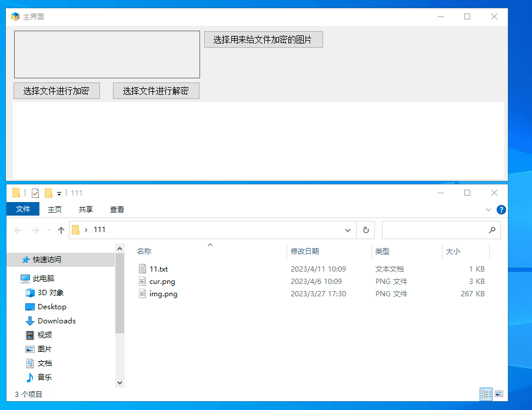Minimize the 111 Explorer window
Image resolution: width=532 pixels, height=410 pixels.
[x=441, y=193]
